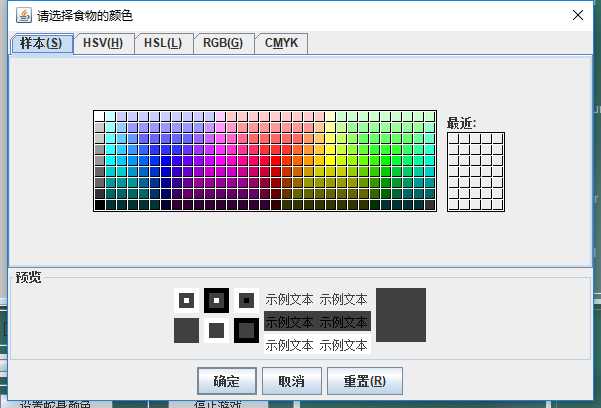Click the 停止游戏 button in the background window
601x408 pixels.
click(218, 405)
